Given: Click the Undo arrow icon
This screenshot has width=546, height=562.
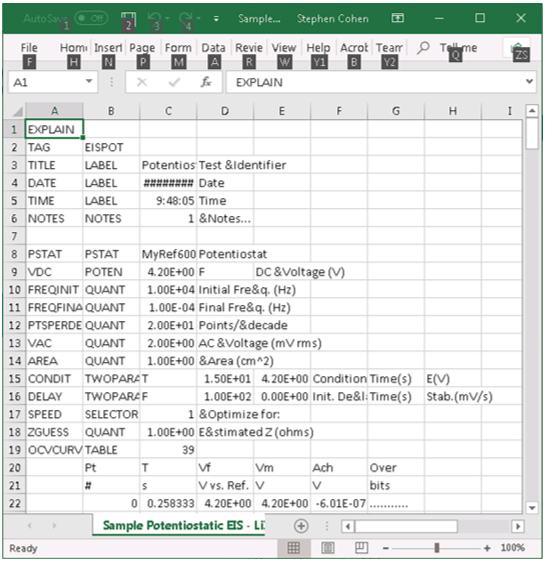Looking at the screenshot, I should point(154,17).
